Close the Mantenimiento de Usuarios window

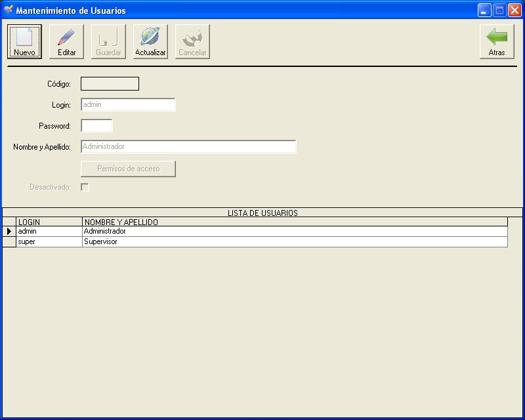tap(514, 10)
